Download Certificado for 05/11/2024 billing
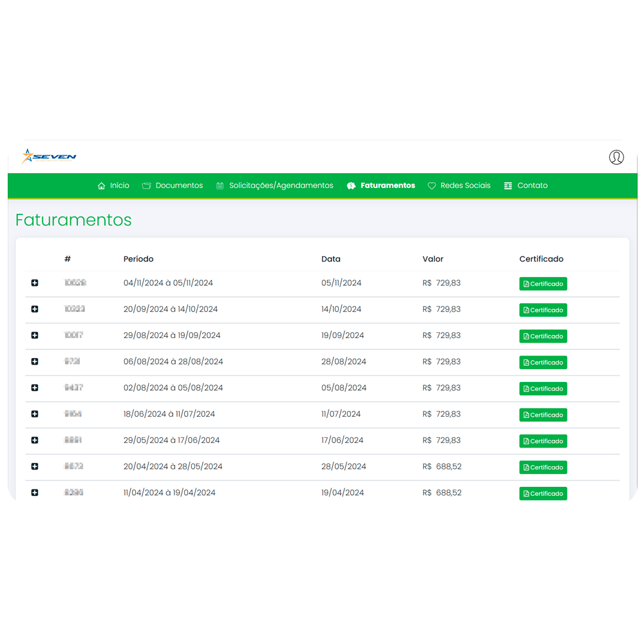The width and height of the screenshot is (644, 644). [543, 283]
